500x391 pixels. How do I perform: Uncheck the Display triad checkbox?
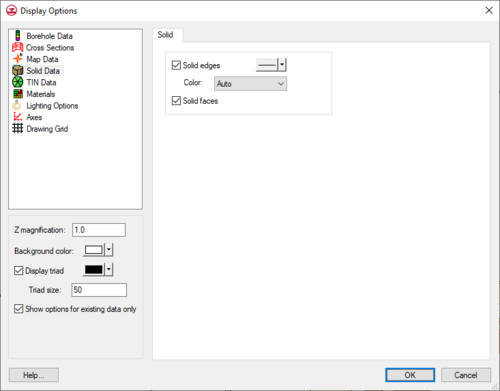click(x=19, y=270)
